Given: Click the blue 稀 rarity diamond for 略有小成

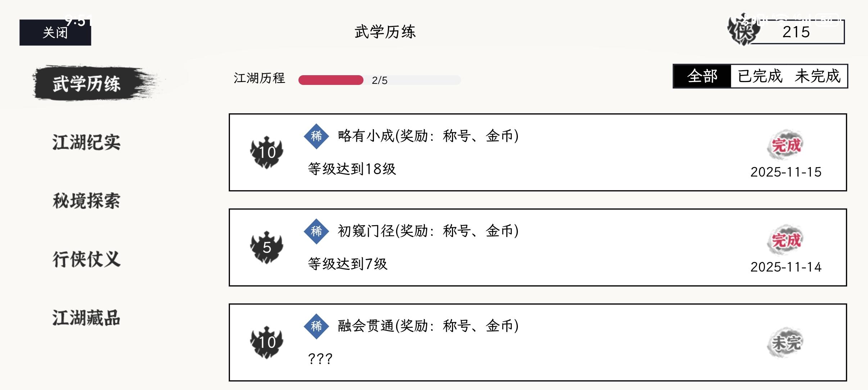Looking at the screenshot, I should pyautogui.click(x=316, y=136).
